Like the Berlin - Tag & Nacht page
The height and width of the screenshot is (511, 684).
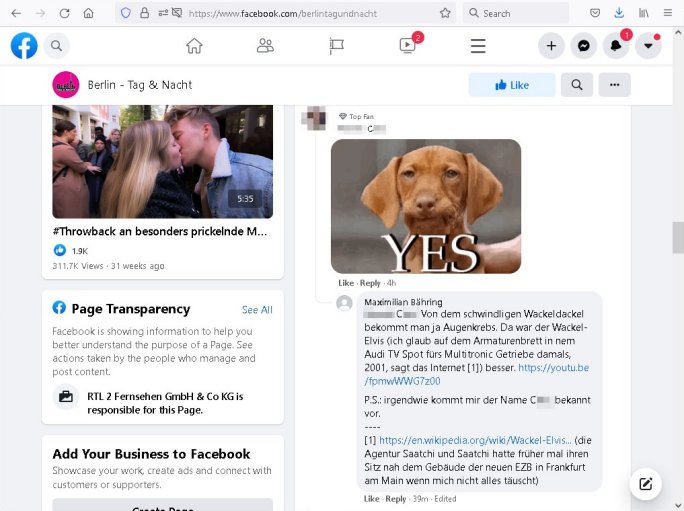tap(512, 85)
